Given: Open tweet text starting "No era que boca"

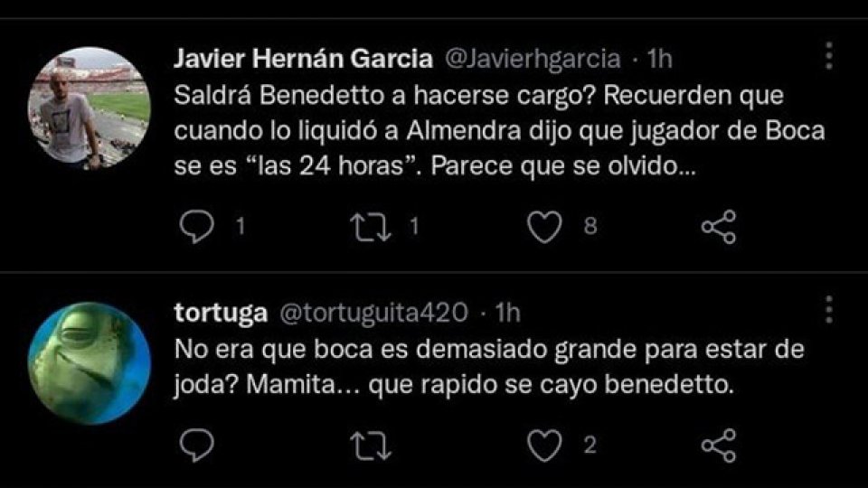Looking at the screenshot, I should [488, 367].
